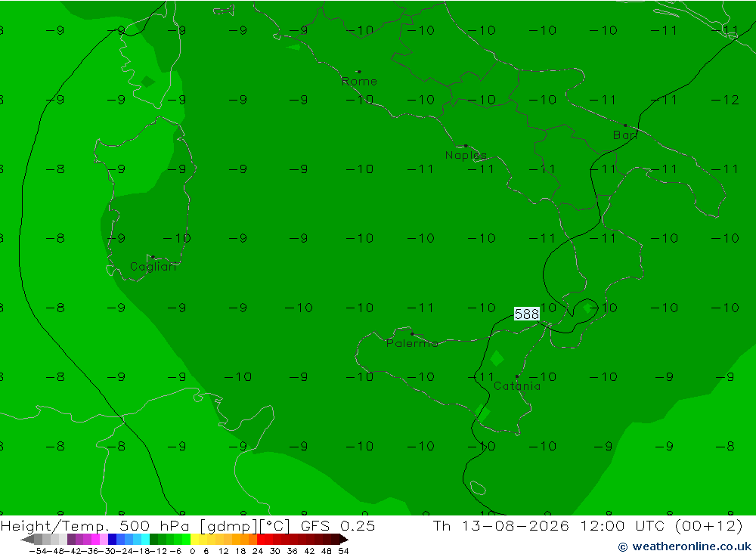Click the legend's left gray arrow end

pyautogui.click(x=27, y=540)
